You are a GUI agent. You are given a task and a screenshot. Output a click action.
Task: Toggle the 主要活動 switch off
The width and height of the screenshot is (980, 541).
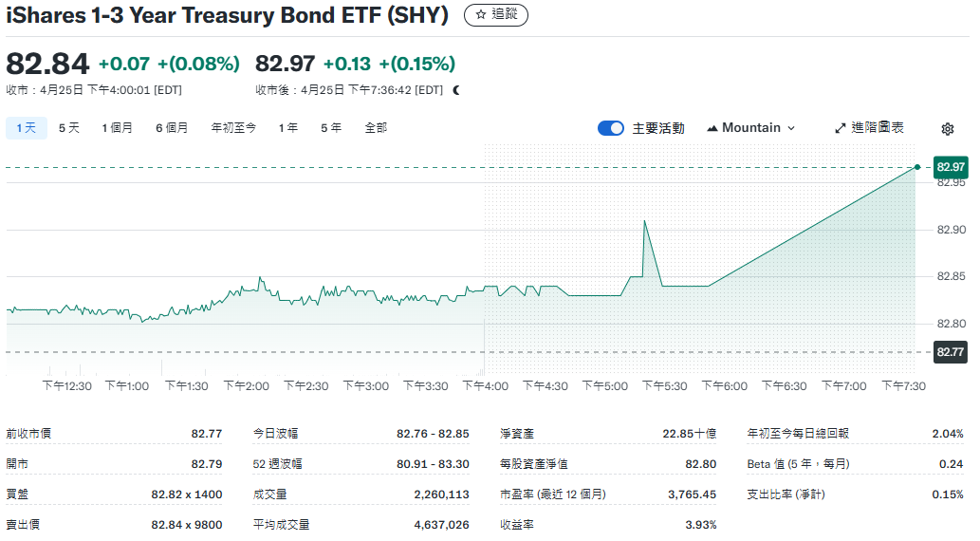[611, 128]
